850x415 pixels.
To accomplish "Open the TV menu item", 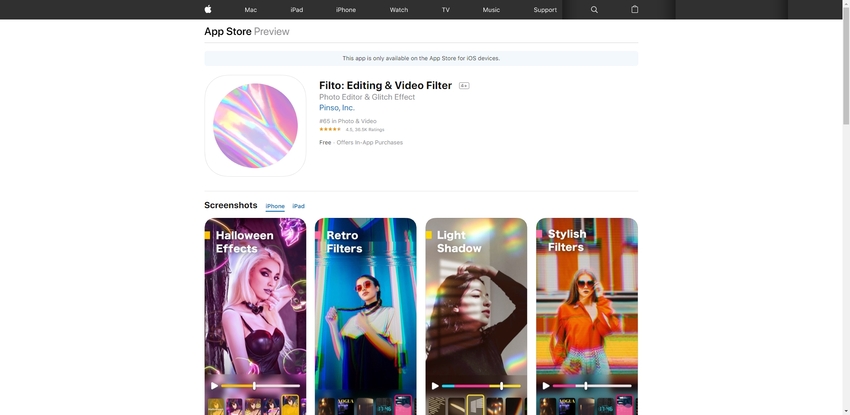I will pyautogui.click(x=446, y=10).
